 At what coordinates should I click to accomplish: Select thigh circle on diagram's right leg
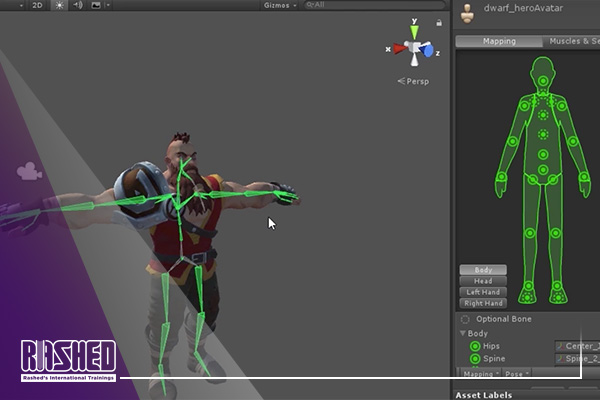(x=553, y=179)
